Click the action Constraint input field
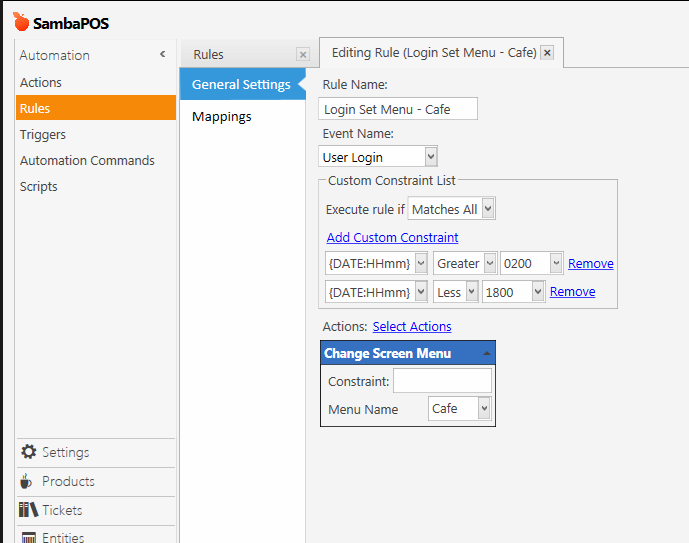 point(442,380)
